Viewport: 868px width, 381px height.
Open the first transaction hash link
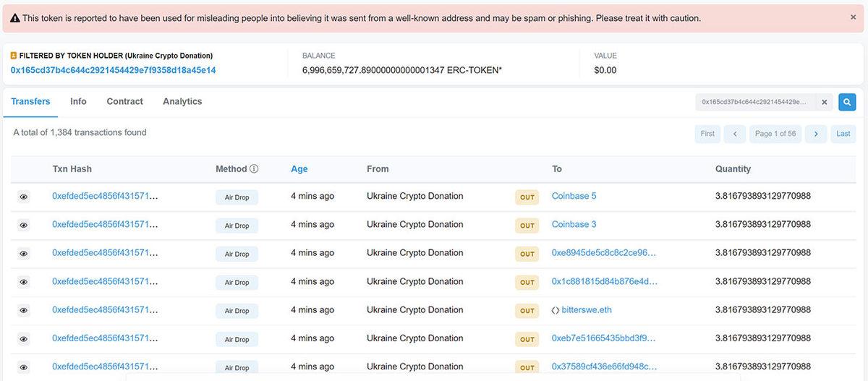(105, 196)
